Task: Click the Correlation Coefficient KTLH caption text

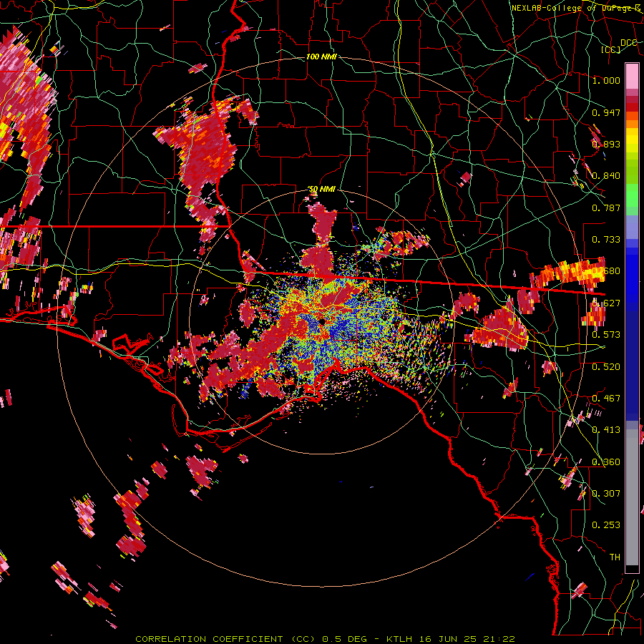Action: pos(325,639)
